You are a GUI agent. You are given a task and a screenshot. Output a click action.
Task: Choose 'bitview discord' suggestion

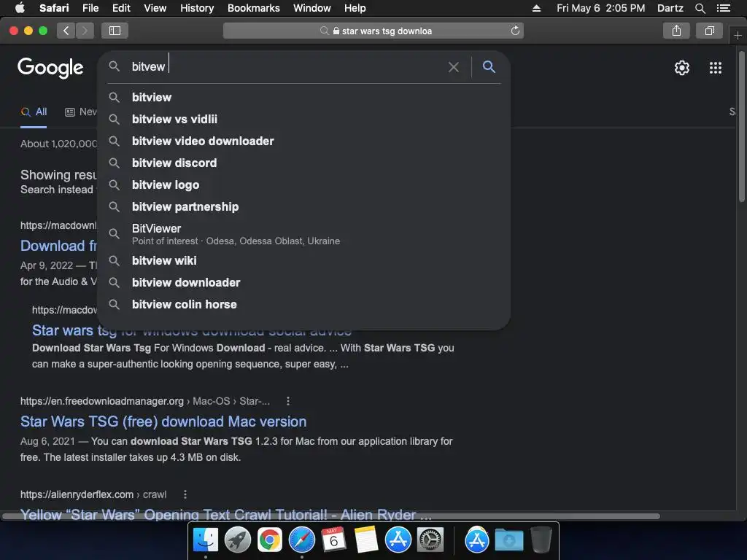(x=304, y=163)
